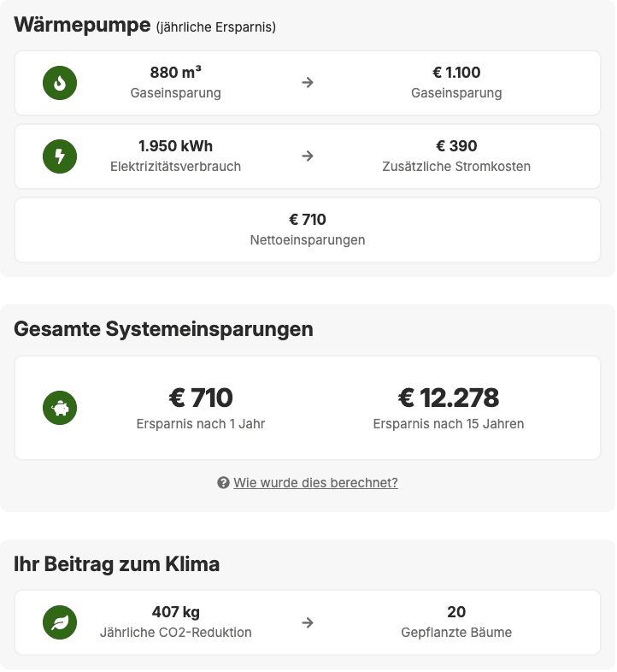Click the lightning bolt electricity icon

coord(60,156)
